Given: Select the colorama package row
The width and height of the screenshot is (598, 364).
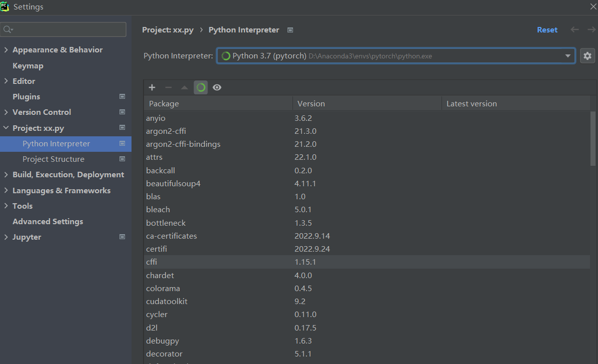Looking at the screenshot, I should click(x=367, y=288).
